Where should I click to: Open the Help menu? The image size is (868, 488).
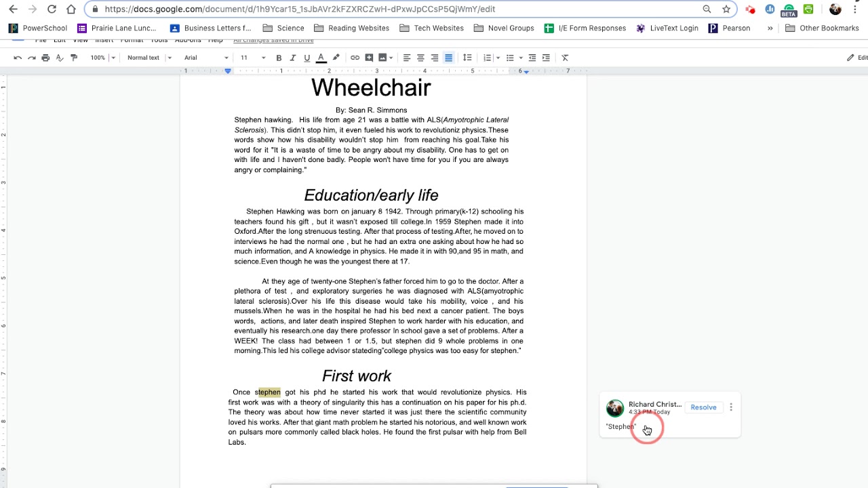click(x=215, y=41)
